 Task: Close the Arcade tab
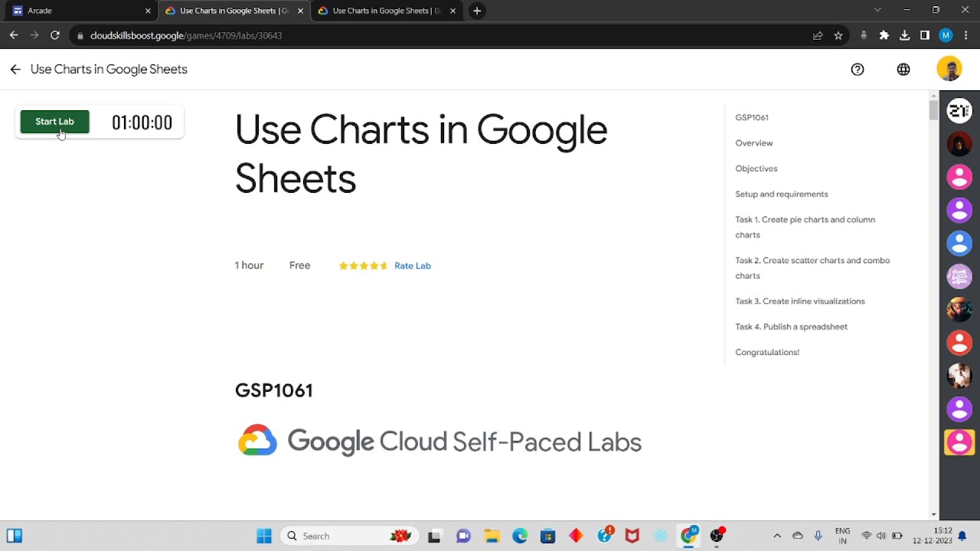click(148, 11)
